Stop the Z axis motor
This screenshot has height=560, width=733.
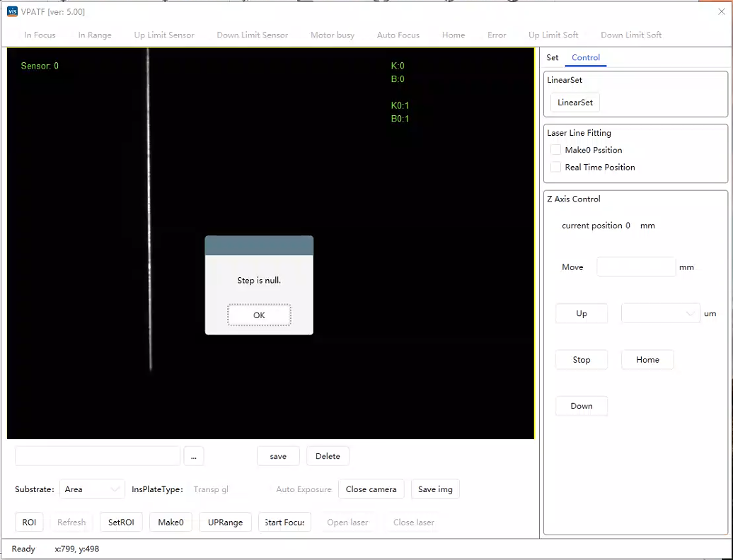point(582,360)
